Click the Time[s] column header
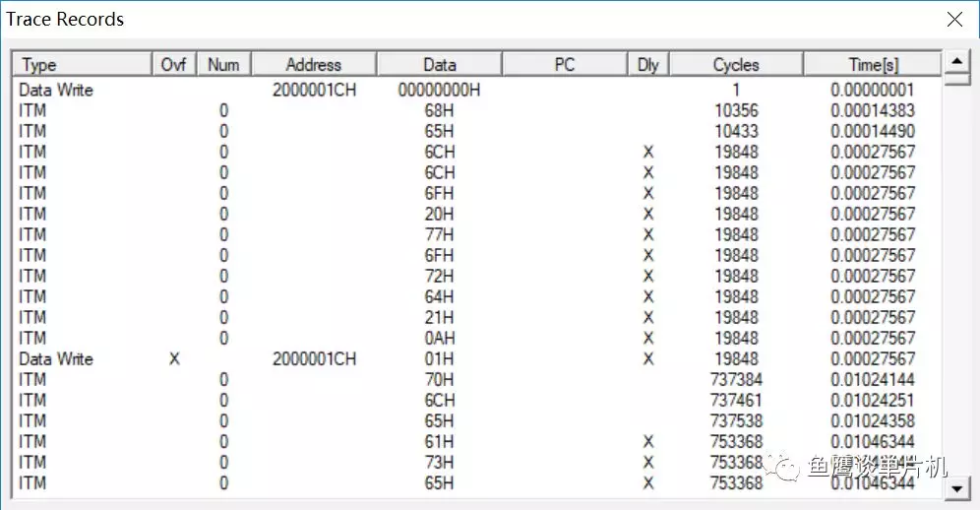Viewport: 980px width, 510px height. tap(873, 64)
